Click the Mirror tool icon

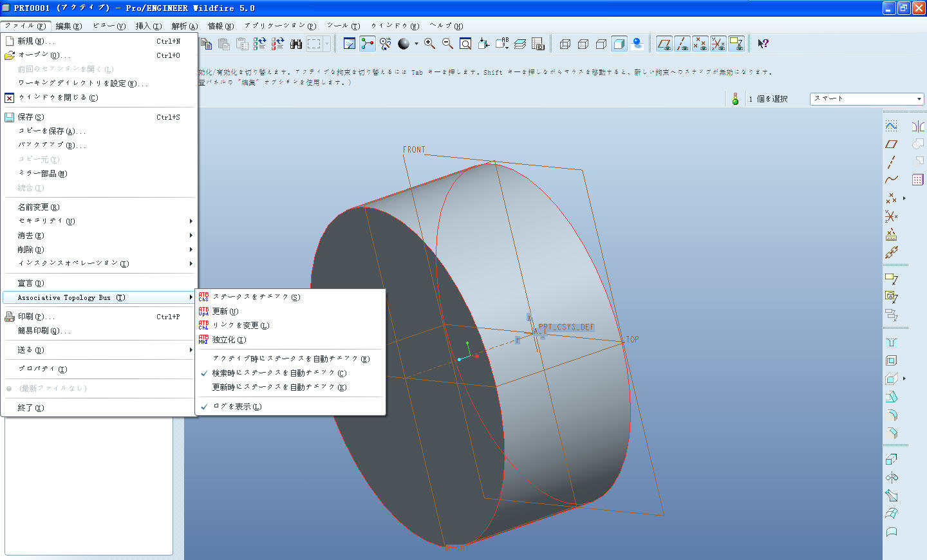918,126
